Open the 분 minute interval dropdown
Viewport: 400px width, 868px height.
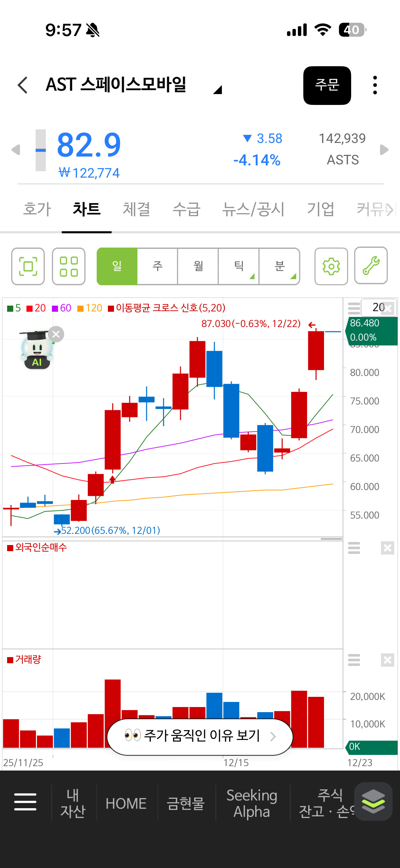[x=280, y=266]
